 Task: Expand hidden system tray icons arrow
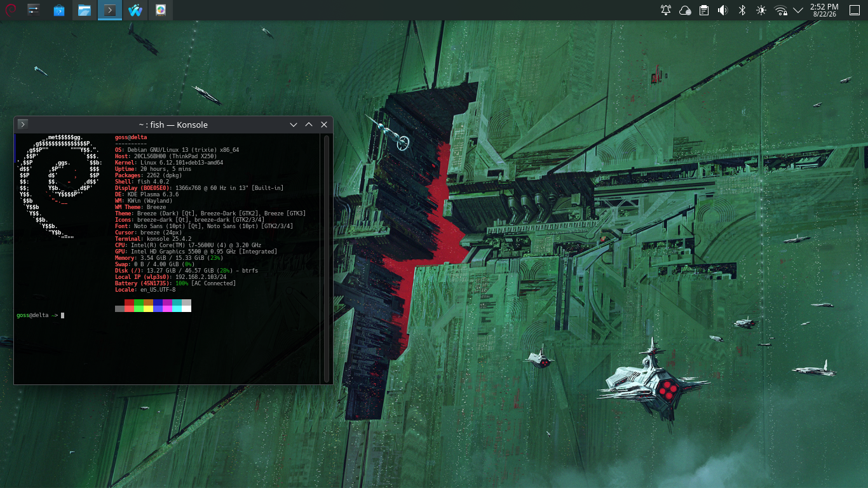pos(798,10)
